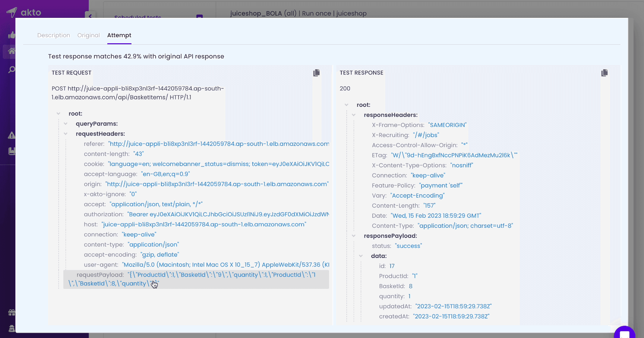Click the status "success" value
This screenshot has width=644, height=338.
(x=408, y=245)
